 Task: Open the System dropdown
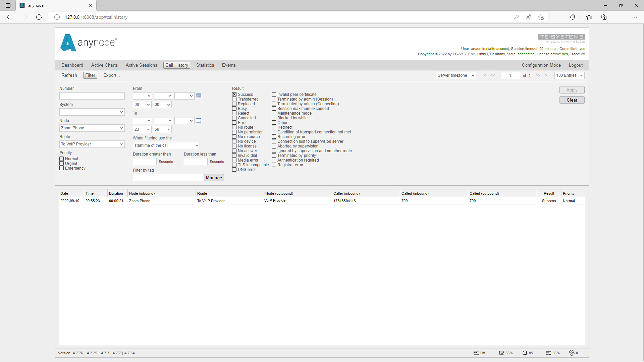[92, 112]
